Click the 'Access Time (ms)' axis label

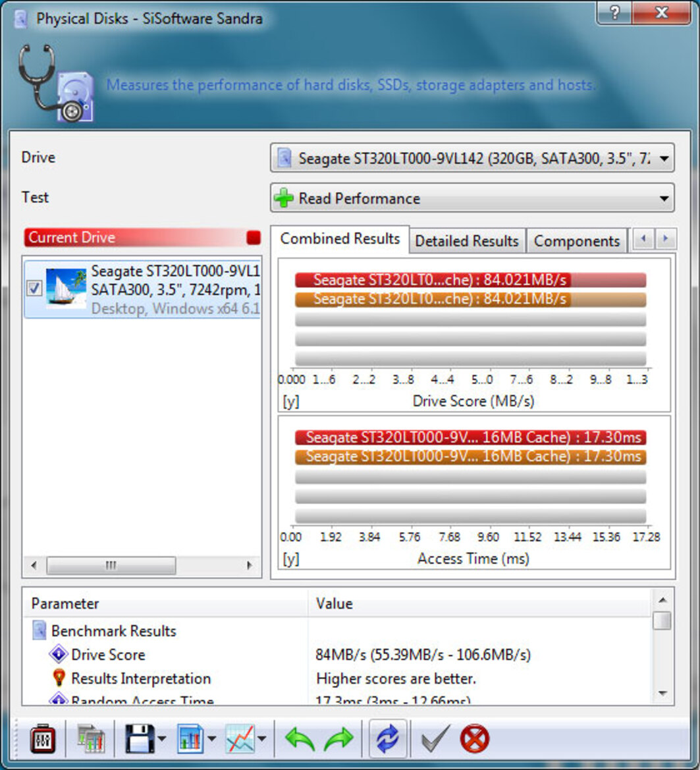click(473, 559)
